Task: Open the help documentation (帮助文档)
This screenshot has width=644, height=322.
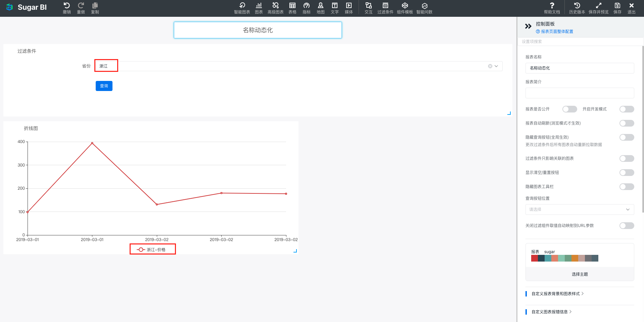Action: point(552,8)
